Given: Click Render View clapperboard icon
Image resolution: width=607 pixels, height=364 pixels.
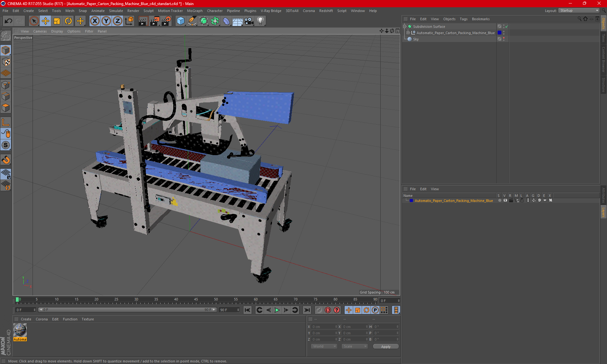Looking at the screenshot, I should [143, 21].
